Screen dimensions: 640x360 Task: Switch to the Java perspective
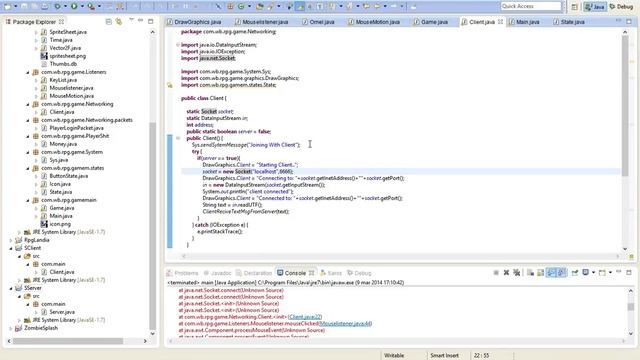point(595,7)
